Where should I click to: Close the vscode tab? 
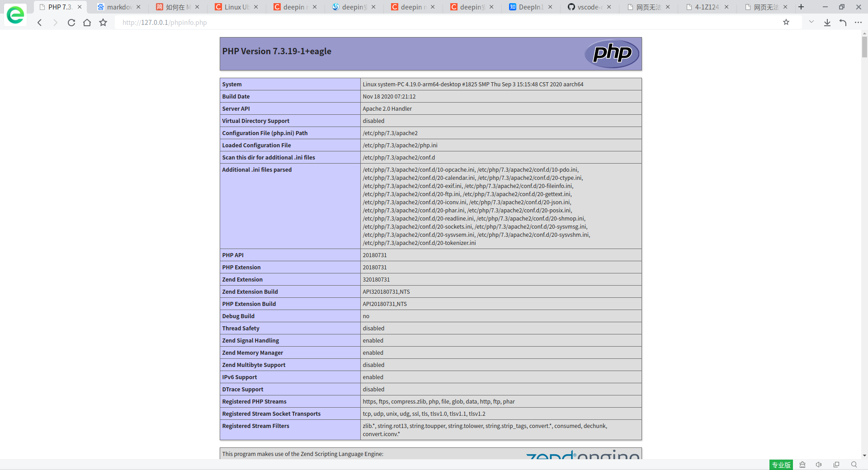[609, 7]
